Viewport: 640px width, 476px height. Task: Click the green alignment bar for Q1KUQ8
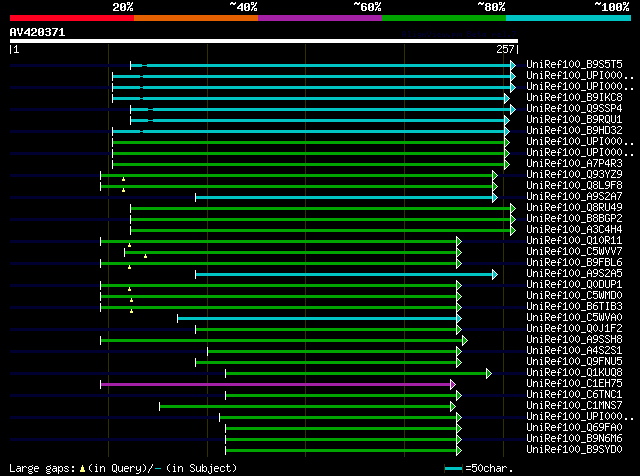click(356, 374)
